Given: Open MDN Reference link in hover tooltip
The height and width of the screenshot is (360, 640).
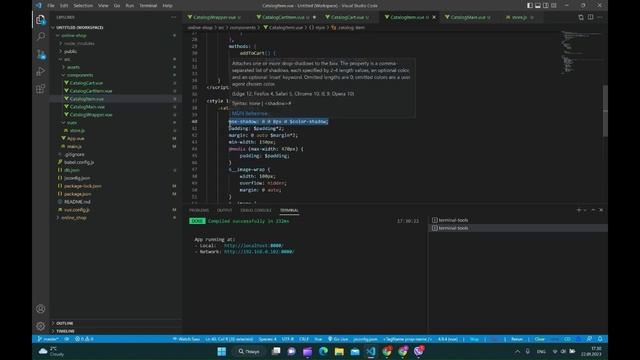Looking at the screenshot, I should [249, 113].
